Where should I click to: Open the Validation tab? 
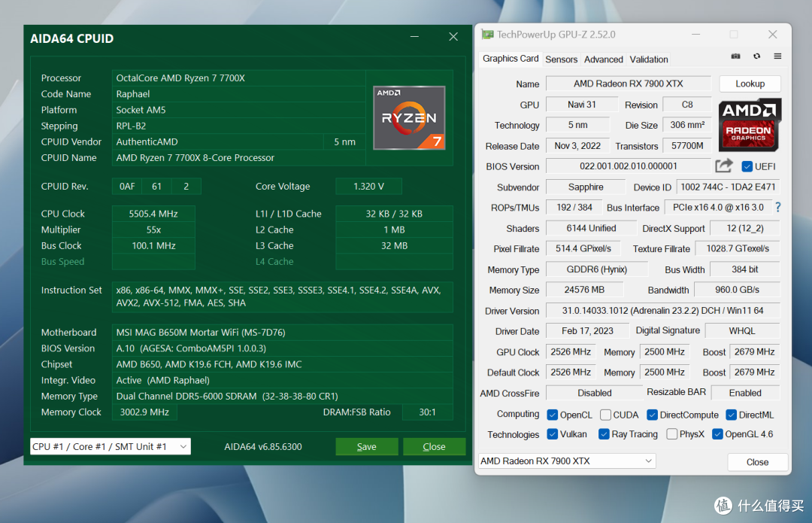(648, 59)
